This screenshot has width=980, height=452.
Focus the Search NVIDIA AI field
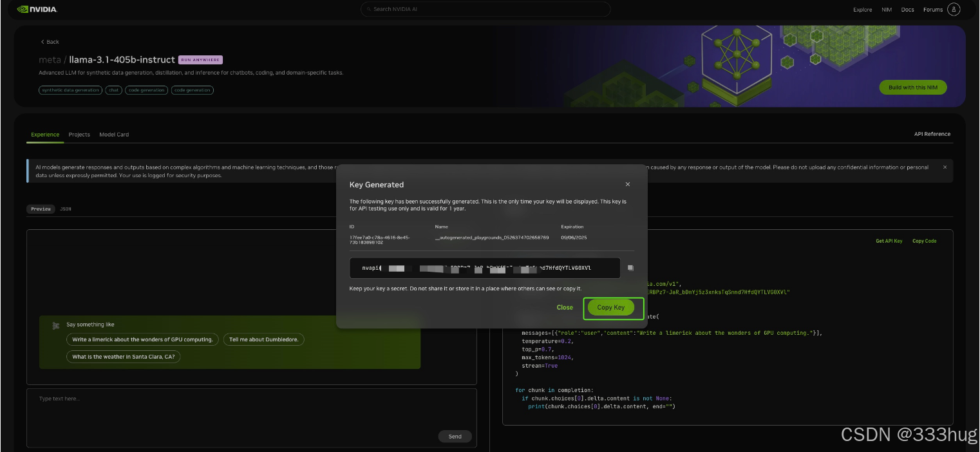485,9
